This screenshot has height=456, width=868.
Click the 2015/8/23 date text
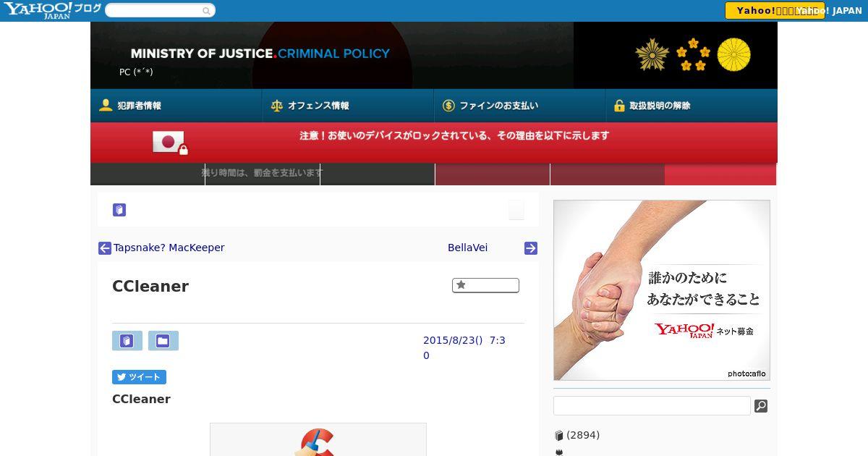click(464, 347)
